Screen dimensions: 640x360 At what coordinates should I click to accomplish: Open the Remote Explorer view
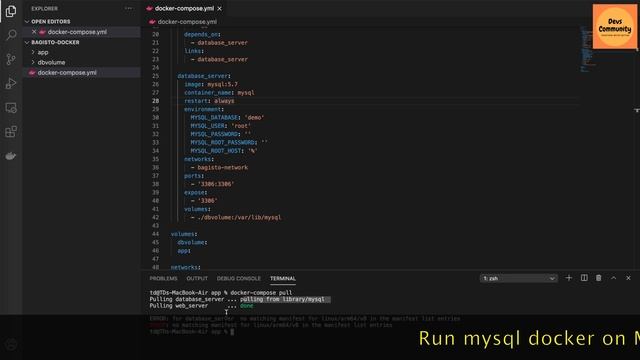pyautogui.click(x=11, y=108)
